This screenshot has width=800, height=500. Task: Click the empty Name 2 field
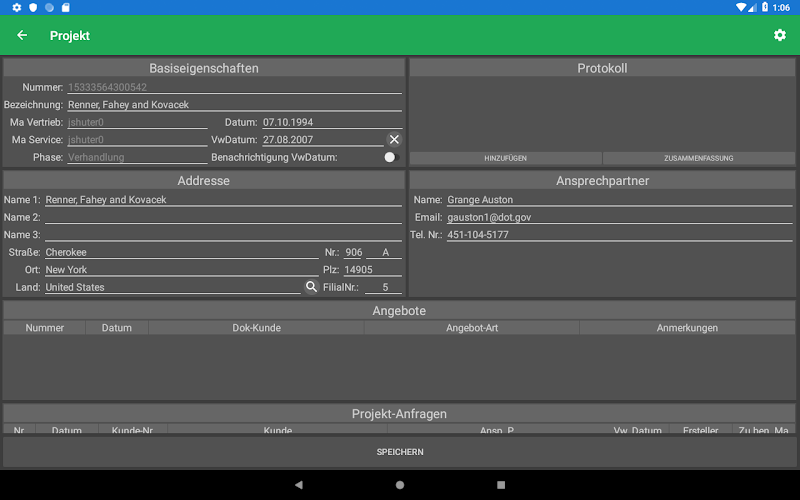[x=223, y=217]
